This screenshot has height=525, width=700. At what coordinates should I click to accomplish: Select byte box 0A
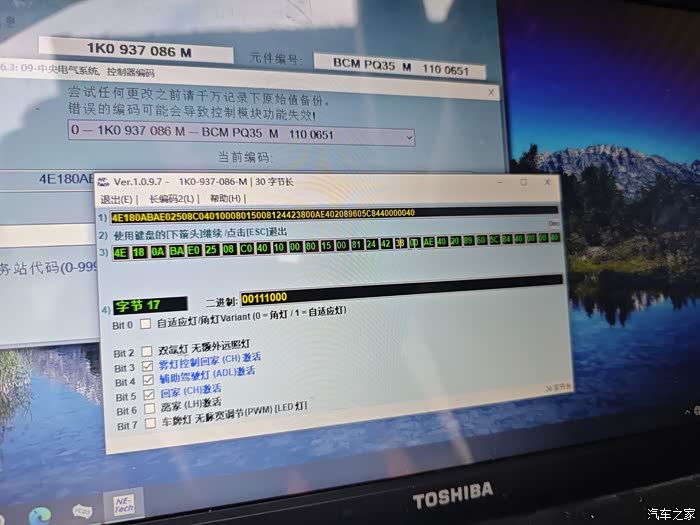point(157,252)
